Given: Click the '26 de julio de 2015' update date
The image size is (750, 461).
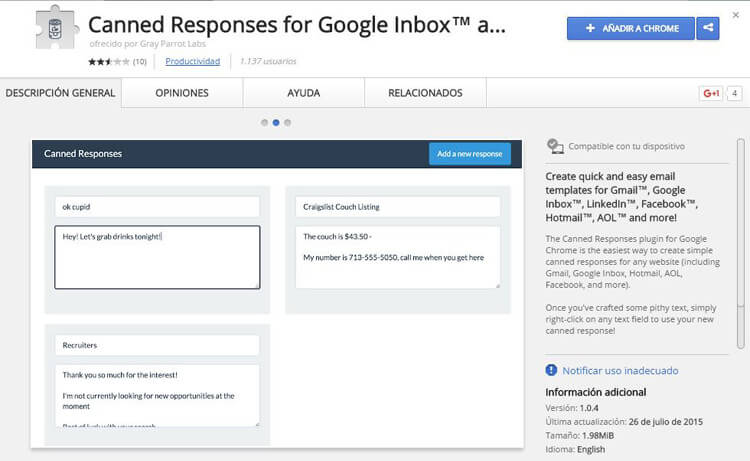Looking at the screenshot, I should pyautogui.click(x=665, y=422).
